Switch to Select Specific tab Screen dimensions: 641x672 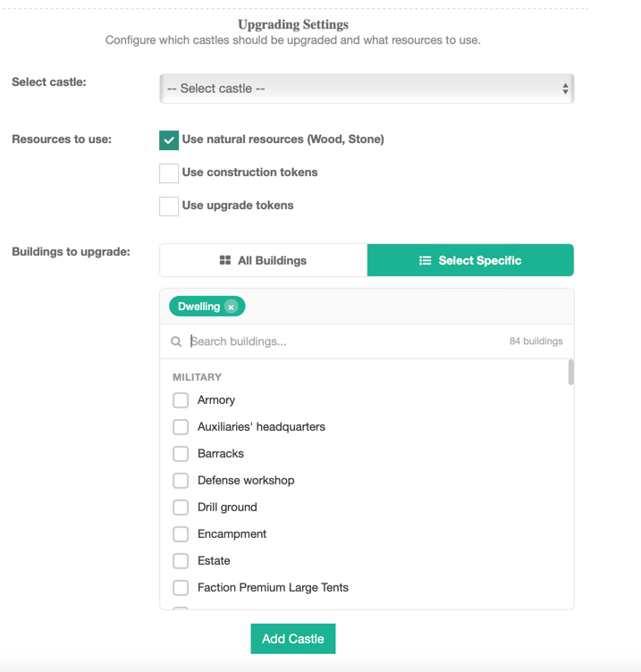pos(470,260)
